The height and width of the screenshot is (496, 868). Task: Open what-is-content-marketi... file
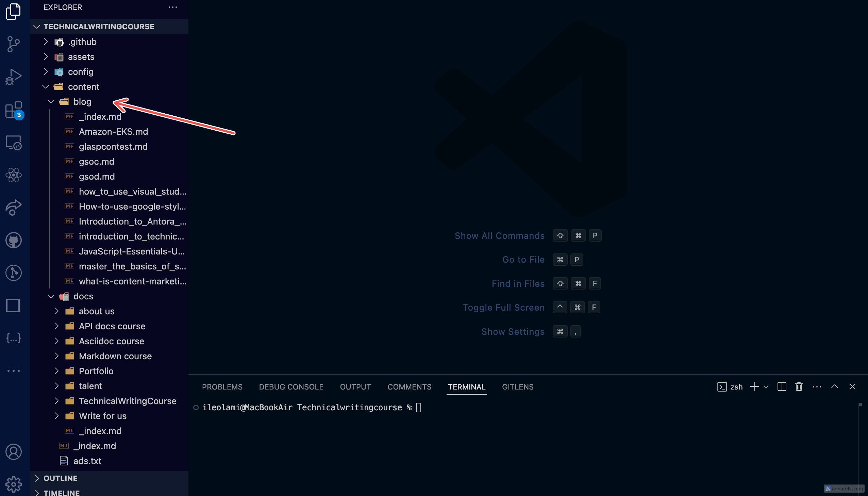pos(109,281)
